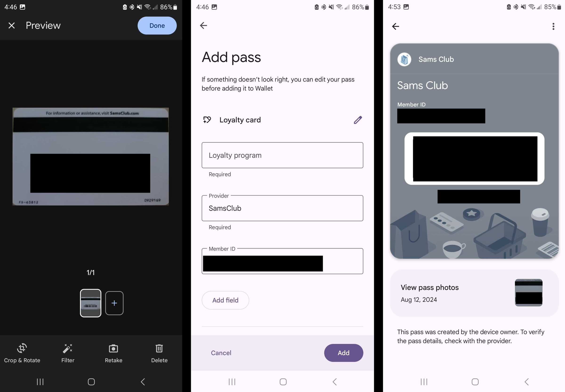565x392 pixels.
Task: Select the Delete tool icon
Action: 159,348
